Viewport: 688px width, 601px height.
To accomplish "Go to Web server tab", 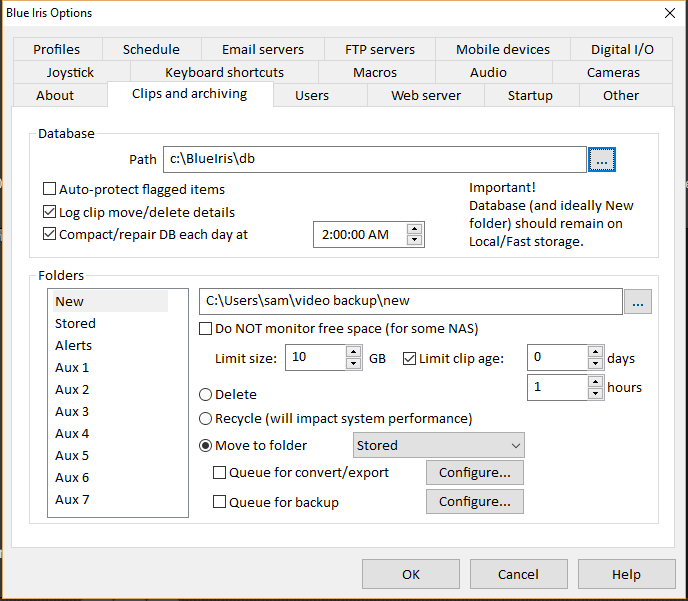I will click(x=426, y=95).
